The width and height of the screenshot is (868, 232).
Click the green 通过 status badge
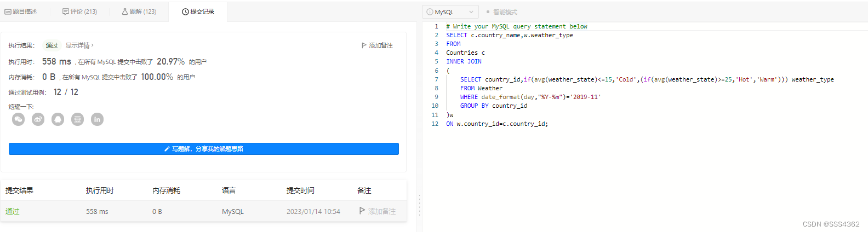coord(52,45)
